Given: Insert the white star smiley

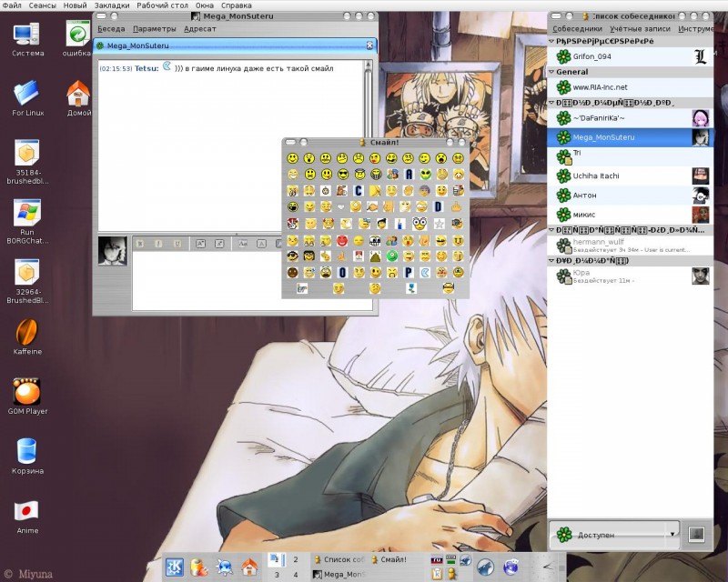Looking at the screenshot, I should click(x=439, y=224).
